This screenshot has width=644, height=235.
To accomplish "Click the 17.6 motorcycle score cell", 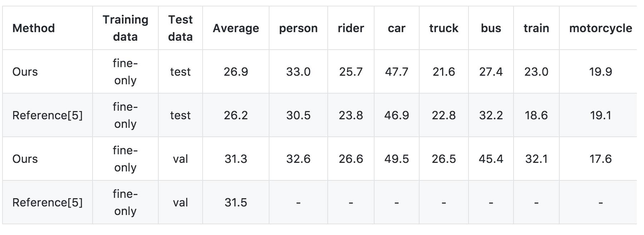I will [x=600, y=159].
